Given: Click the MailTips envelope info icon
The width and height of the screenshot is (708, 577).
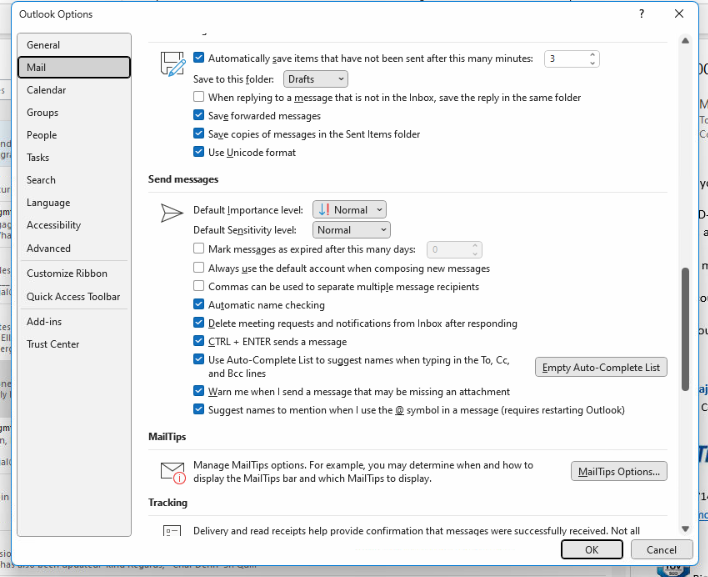Looking at the screenshot, I should (173, 473).
